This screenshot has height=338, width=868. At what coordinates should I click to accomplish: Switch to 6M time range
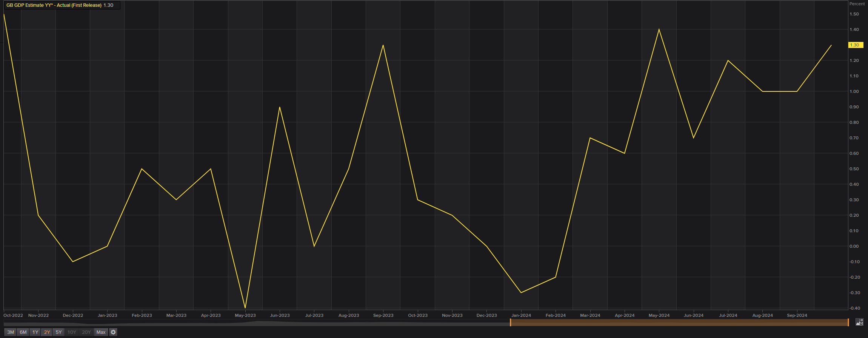[x=23, y=332]
